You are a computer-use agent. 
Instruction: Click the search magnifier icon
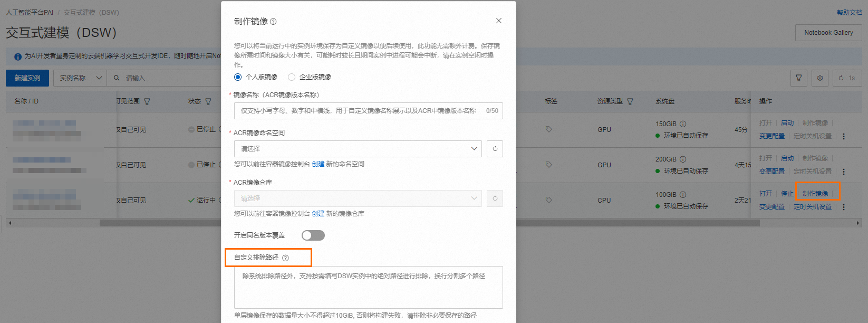[117, 78]
